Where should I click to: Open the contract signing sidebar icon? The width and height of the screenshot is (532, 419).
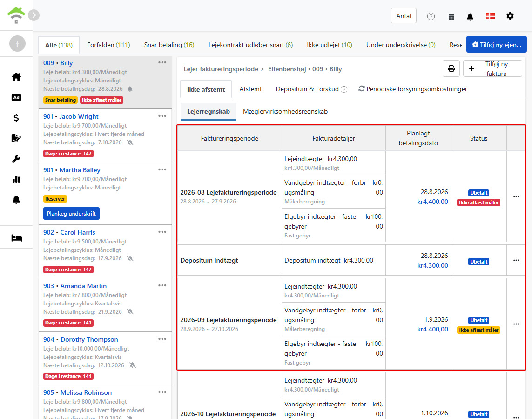click(x=16, y=138)
